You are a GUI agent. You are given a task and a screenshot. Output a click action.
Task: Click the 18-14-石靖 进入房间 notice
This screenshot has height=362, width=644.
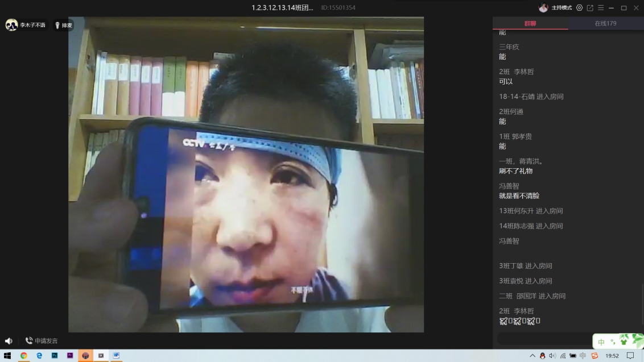click(x=531, y=97)
